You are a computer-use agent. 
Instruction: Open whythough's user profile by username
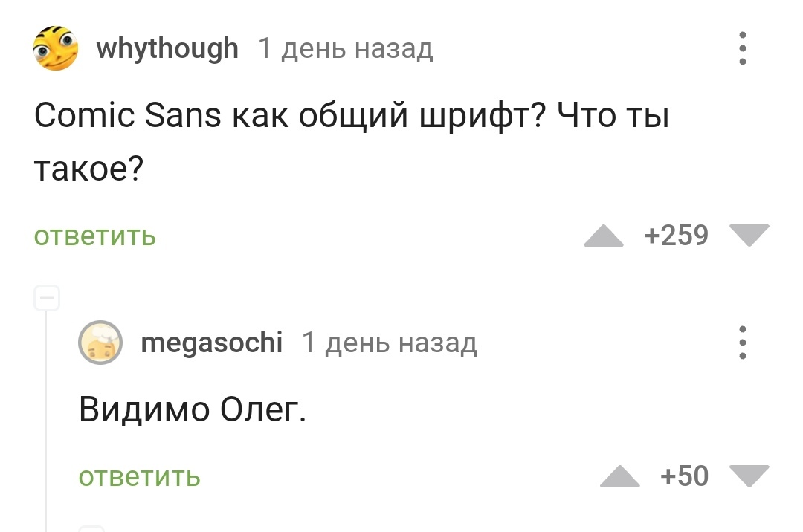[x=167, y=49]
